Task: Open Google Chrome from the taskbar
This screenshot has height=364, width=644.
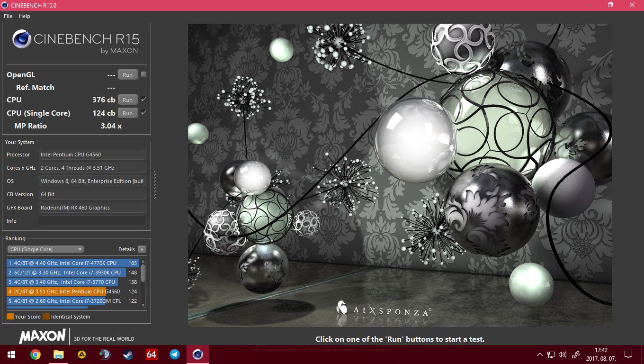Action: point(35,355)
